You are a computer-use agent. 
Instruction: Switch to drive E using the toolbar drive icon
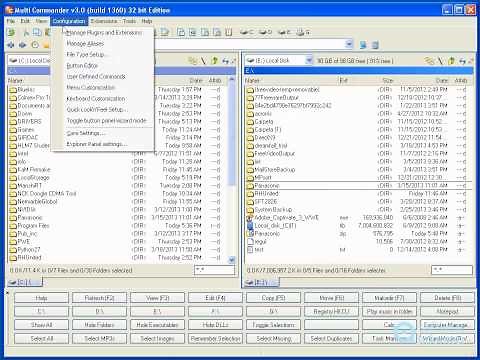click(x=284, y=32)
